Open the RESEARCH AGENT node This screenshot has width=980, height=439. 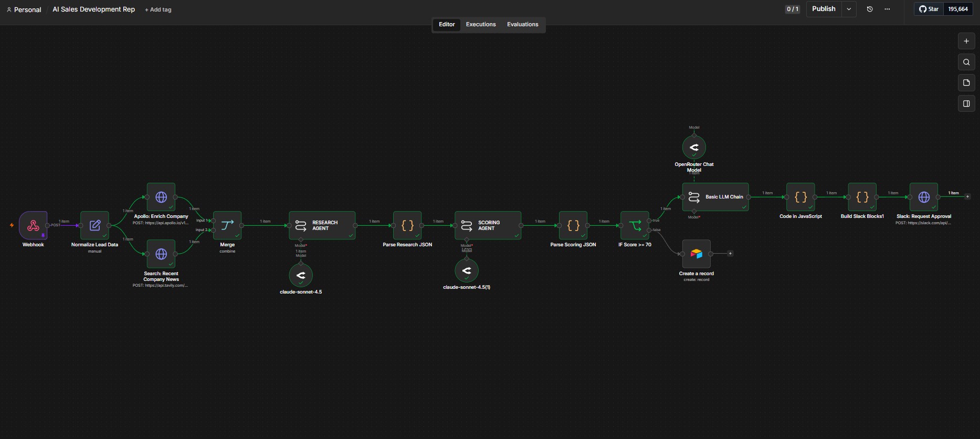pyautogui.click(x=322, y=225)
